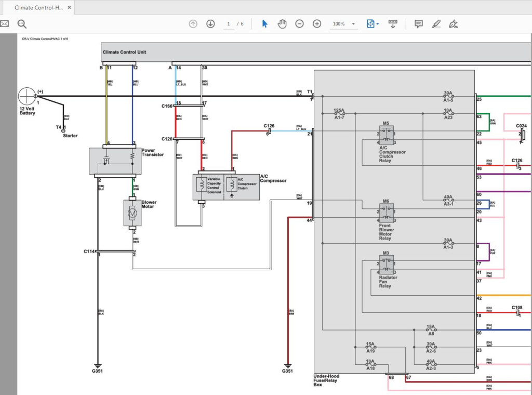Activate the hand pan tool

[282, 24]
